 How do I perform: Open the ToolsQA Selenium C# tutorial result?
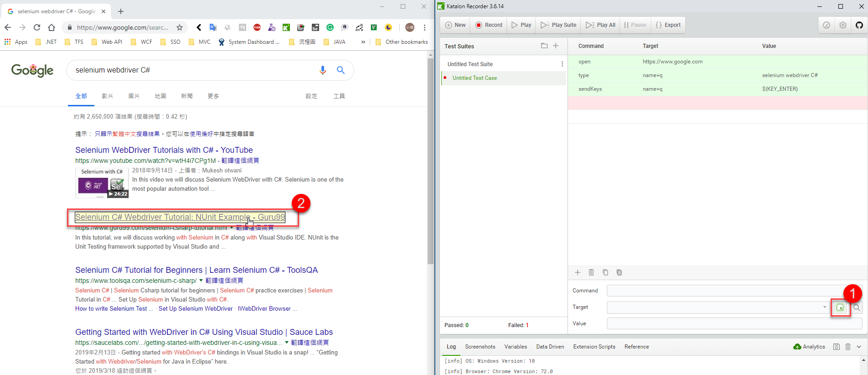pos(196,270)
